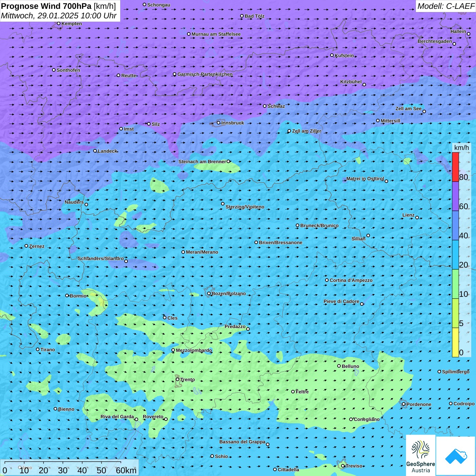Viewport: 476px width, 476px height.
Task: Click the Trento city label
Action: pos(188,379)
